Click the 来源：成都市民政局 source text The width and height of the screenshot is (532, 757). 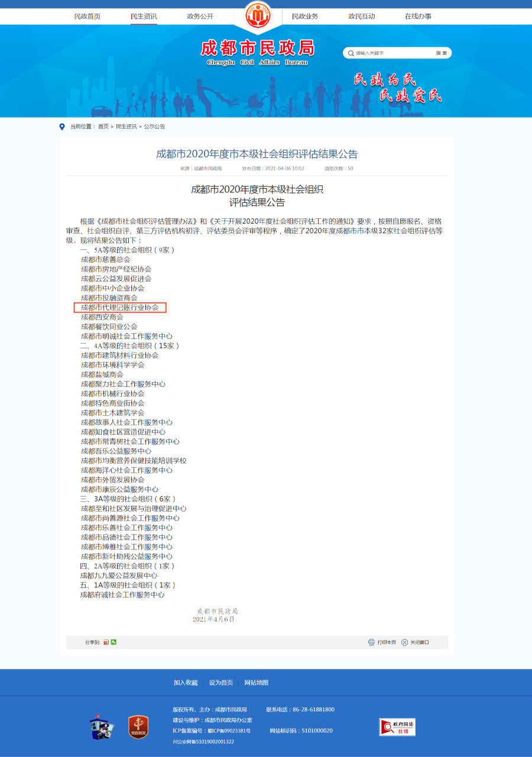tap(201, 169)
